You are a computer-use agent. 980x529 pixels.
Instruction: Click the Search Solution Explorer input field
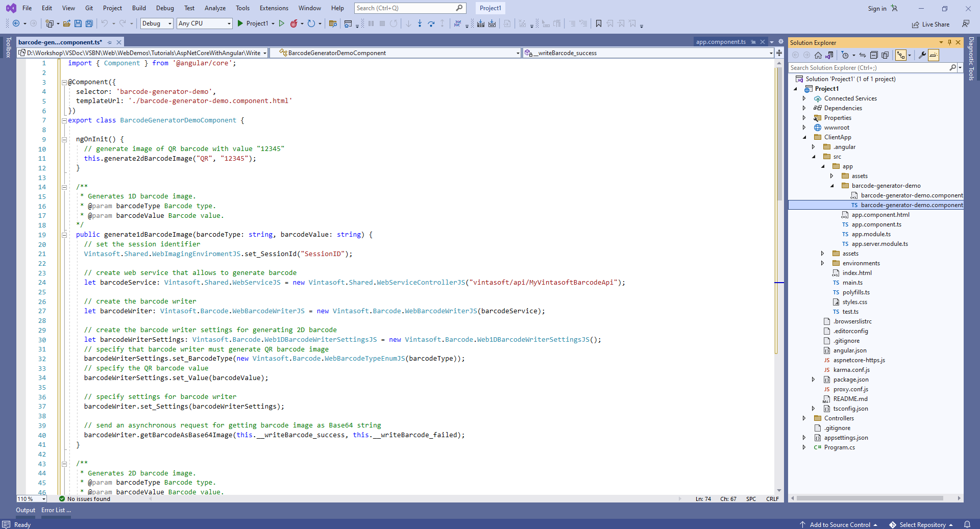click(868, 68)
